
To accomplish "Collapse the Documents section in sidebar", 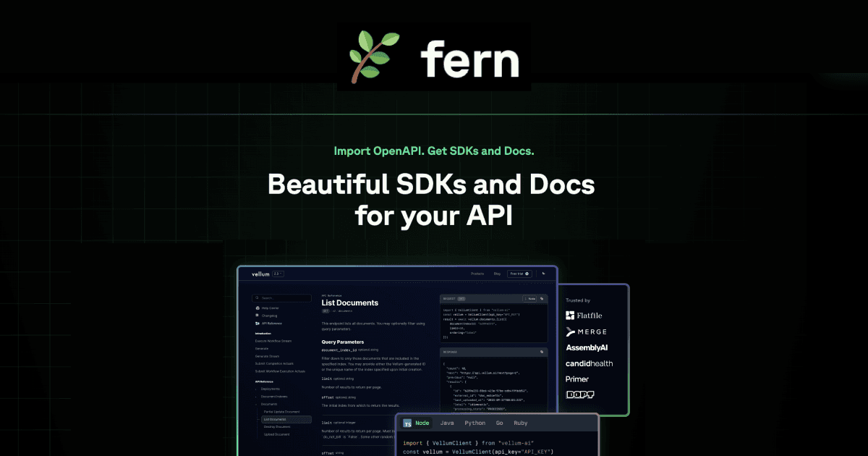I will [x=269, y=404].
